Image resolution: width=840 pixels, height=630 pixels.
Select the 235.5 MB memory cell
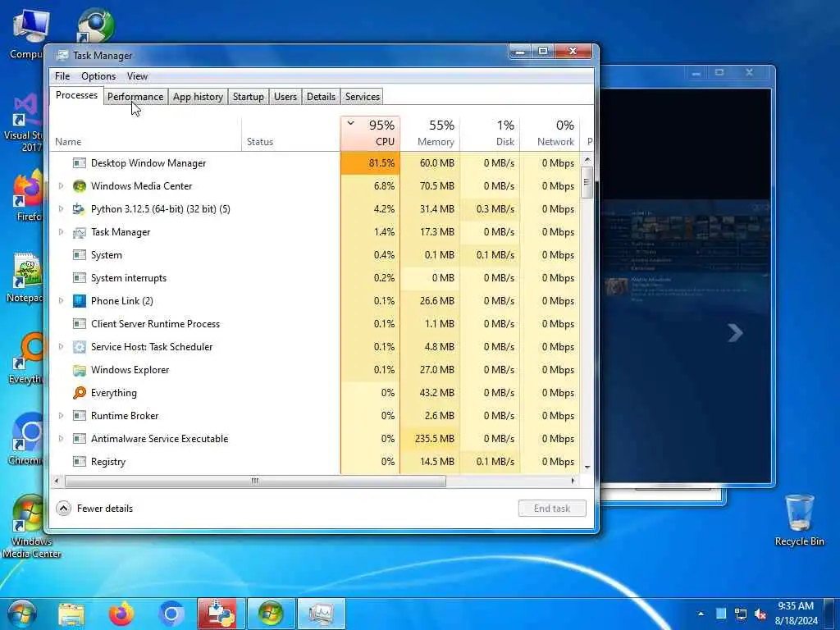point(430,439)
